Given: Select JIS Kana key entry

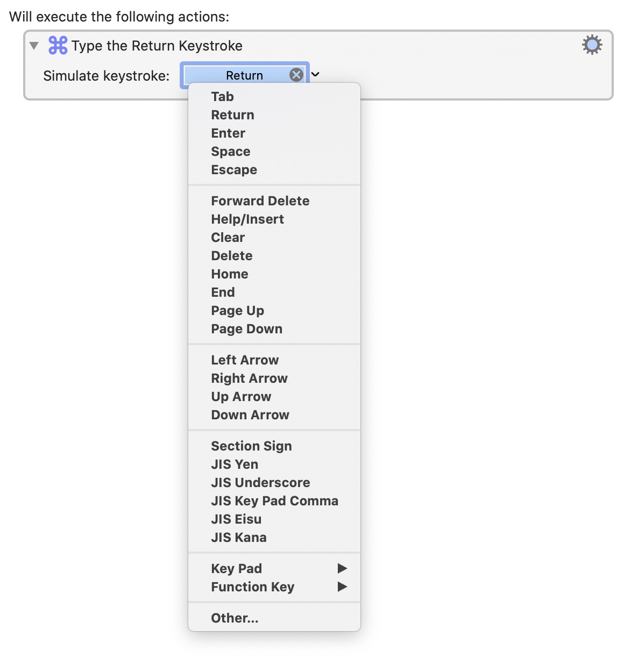Looking at the screenshot, I should click(239, 538).
